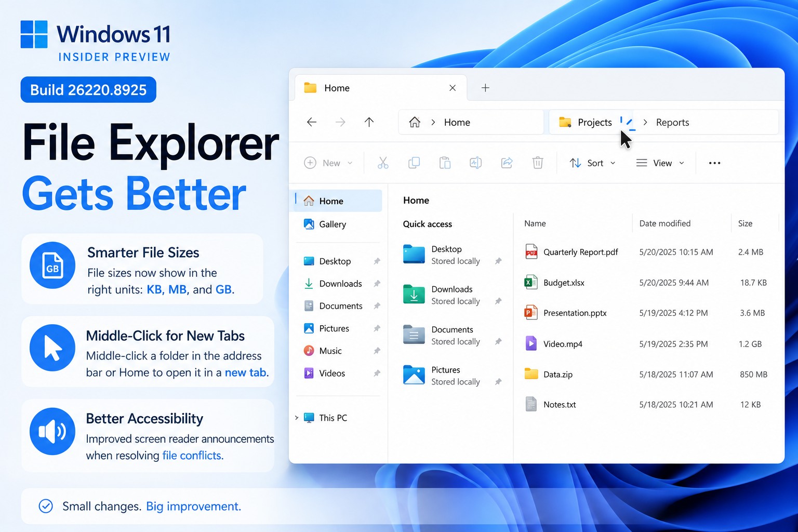The width and height of the screenshot is (798, 532).
Task: Click the Reports breadcrumb
Action: coord(672,122)
